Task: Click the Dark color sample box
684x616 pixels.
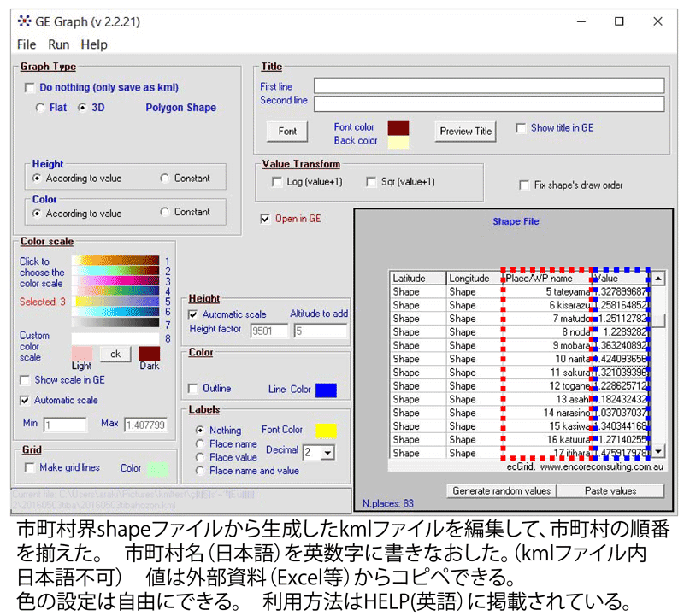Action: (147, 353)
